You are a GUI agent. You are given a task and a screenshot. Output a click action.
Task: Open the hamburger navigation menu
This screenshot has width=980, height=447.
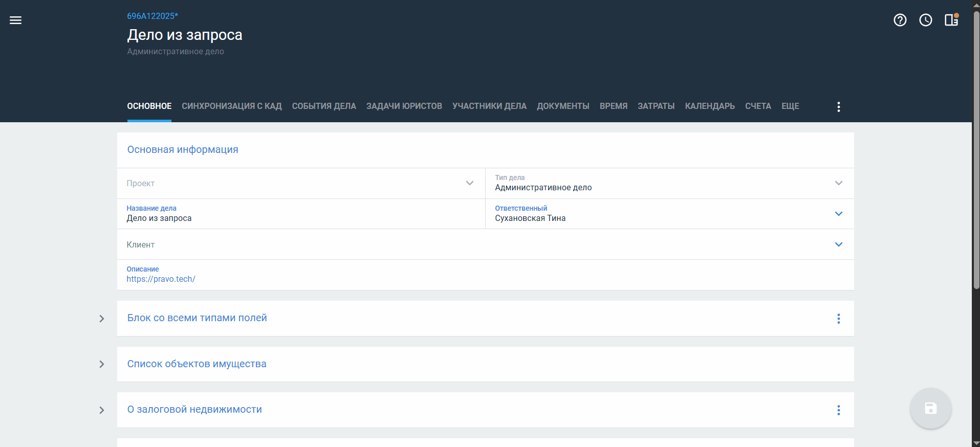[x=15, y=20]
